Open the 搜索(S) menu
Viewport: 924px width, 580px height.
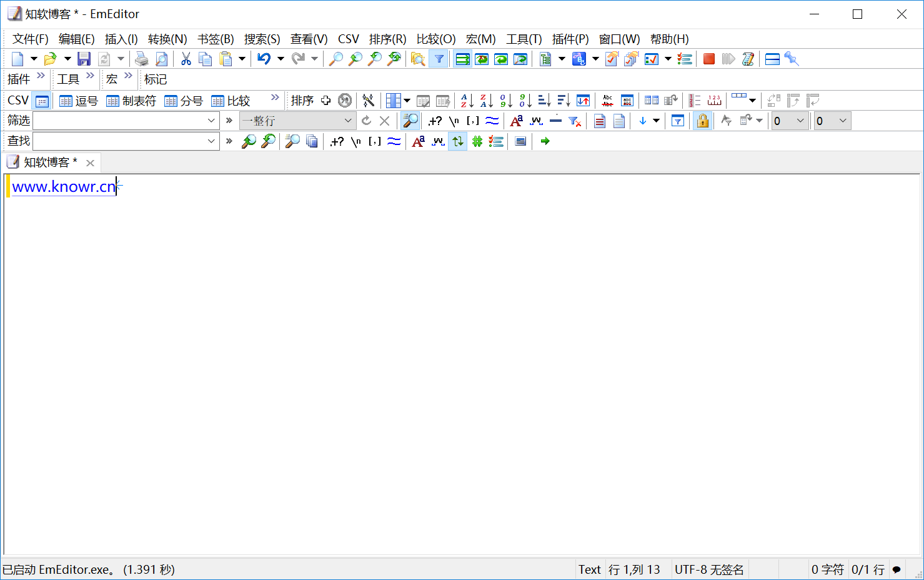262,39
